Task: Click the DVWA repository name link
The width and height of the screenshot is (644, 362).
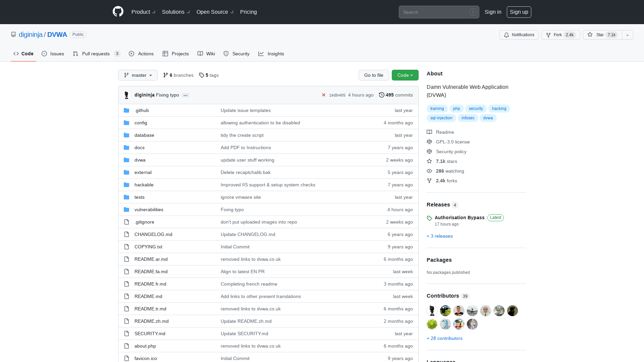Action: pyautogui.click(x=57, y=35)
